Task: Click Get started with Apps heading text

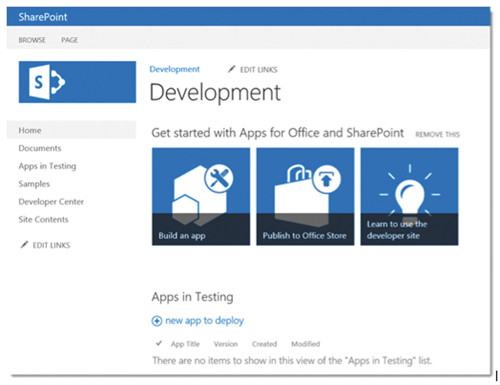Action: coord(278,133)
